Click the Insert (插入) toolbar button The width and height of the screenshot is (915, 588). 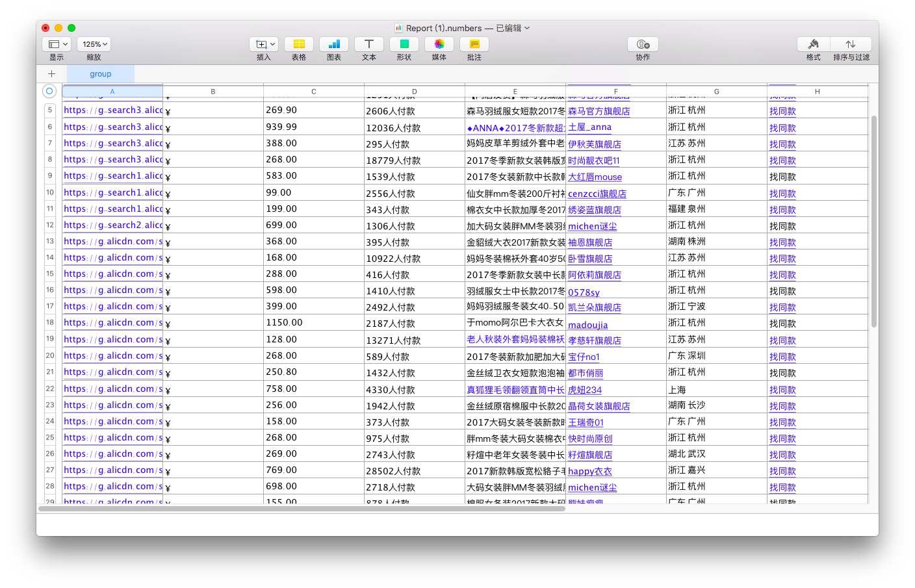coord(264,44)
